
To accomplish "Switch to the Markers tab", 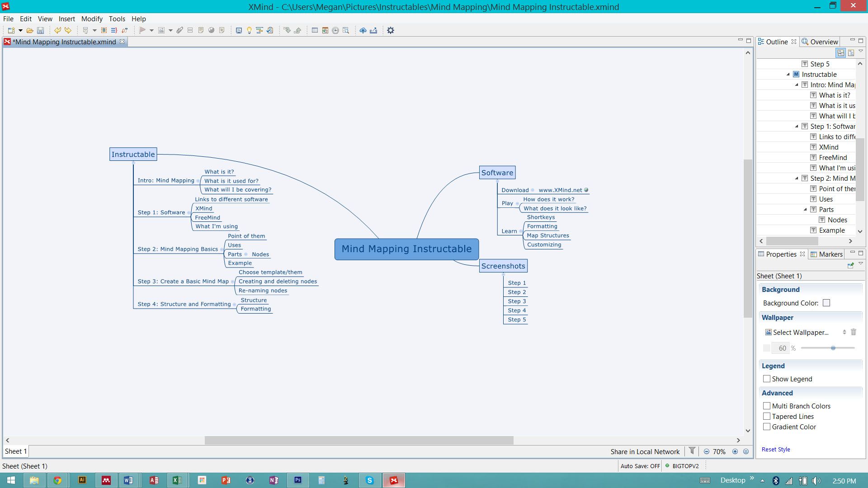I will (x=831, y=254).
